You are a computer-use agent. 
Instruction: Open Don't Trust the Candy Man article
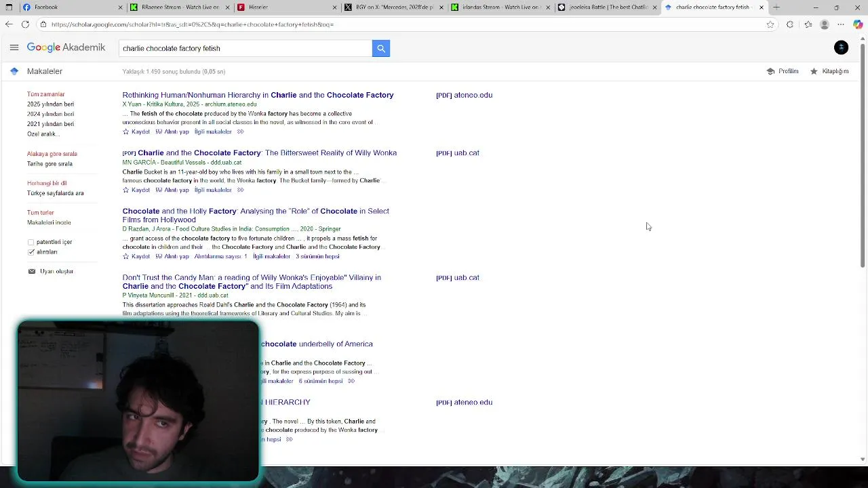[252, 282]
